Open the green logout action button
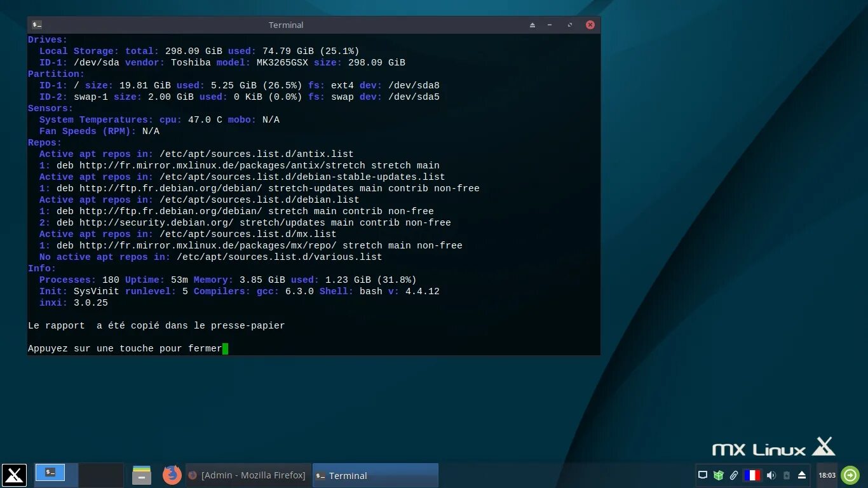This screenshot has height=488, width=868. [x=850, y=475]
